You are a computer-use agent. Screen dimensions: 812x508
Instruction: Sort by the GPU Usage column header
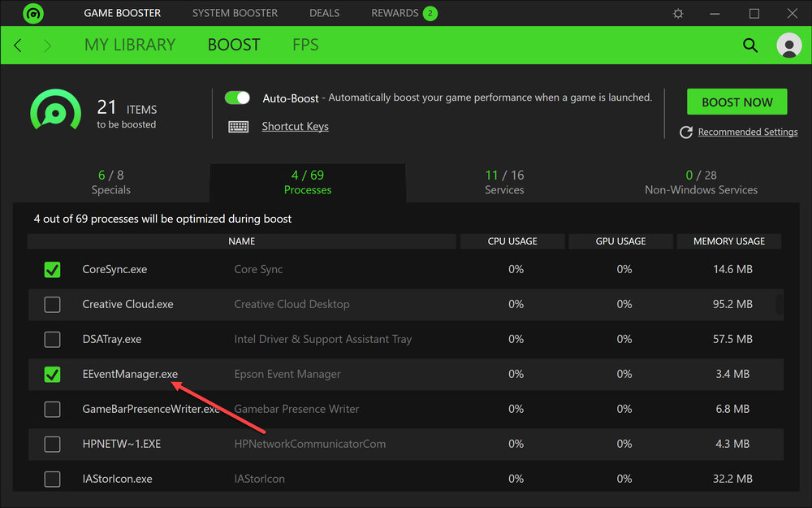coord(620,241)
